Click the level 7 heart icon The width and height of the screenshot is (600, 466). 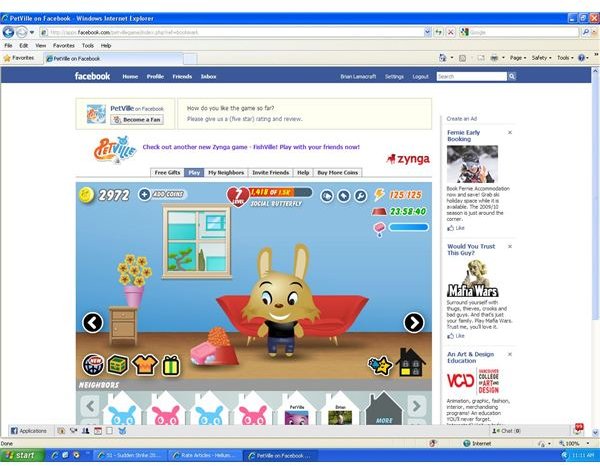[238, 197]
